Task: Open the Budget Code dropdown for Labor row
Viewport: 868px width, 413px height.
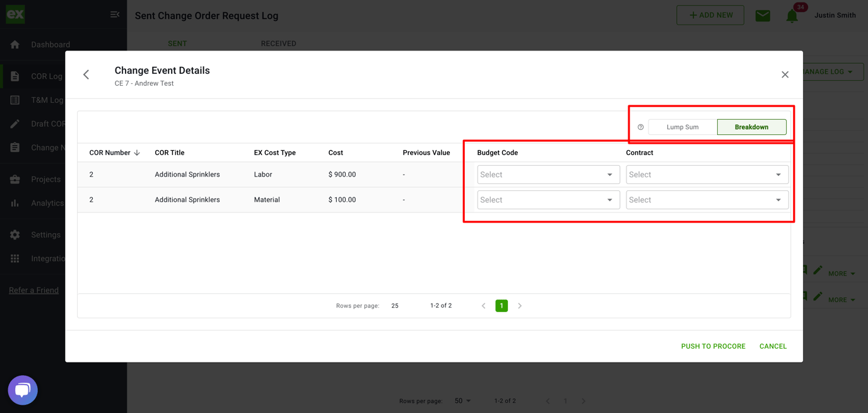Action: click(x=548, y=175)
